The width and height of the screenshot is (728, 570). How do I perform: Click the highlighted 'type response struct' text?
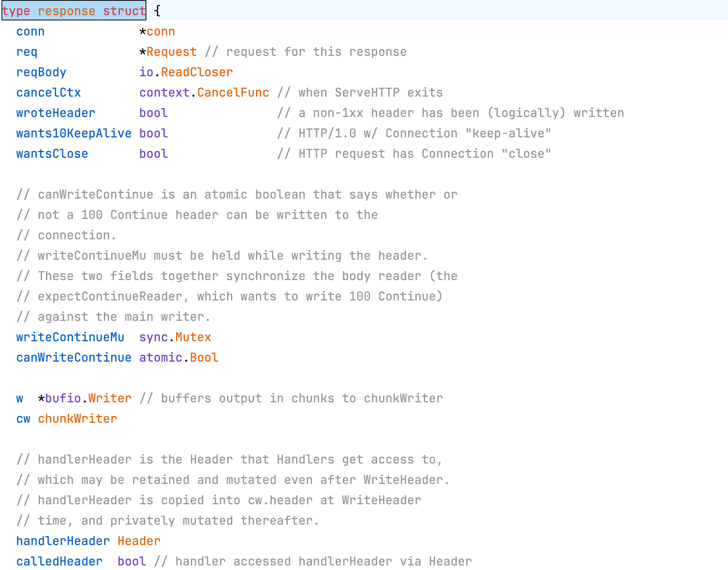(74, 11)
